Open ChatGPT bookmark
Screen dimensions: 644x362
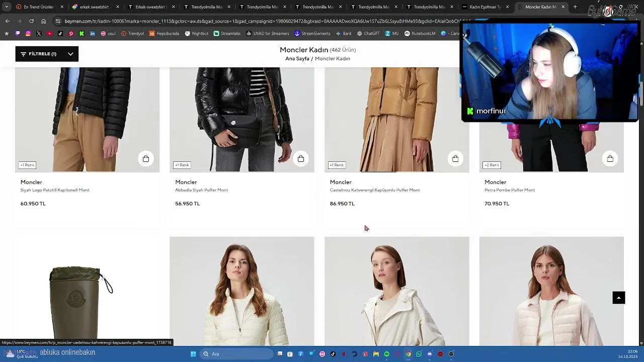click(368, 34)
